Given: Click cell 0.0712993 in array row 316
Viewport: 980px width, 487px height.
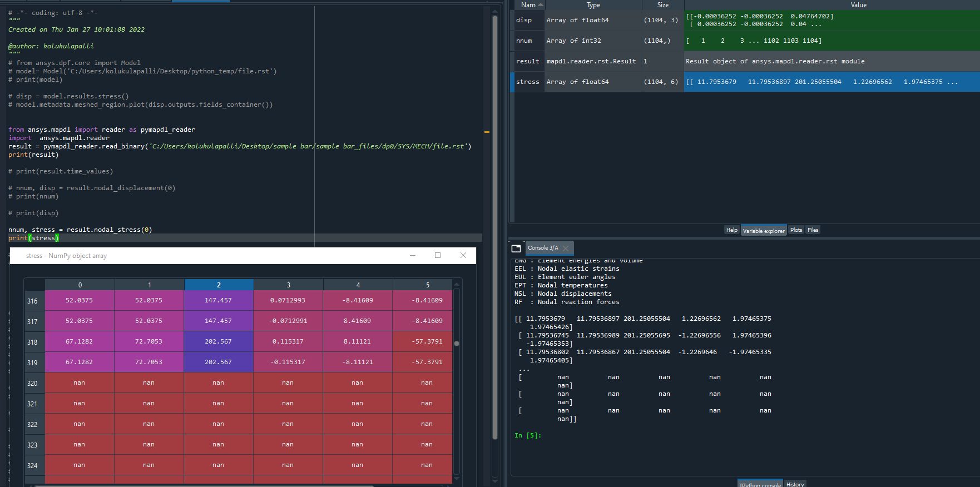Looking at the screenshot, I should pos(288,300).
